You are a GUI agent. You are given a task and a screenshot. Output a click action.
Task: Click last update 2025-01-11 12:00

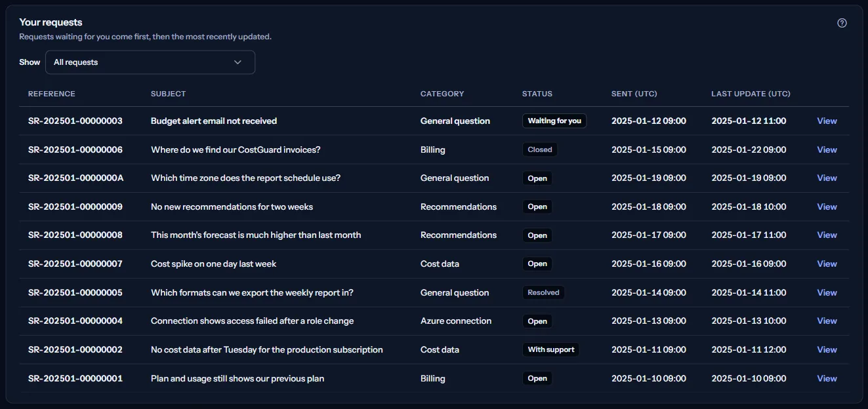(749, 349)
